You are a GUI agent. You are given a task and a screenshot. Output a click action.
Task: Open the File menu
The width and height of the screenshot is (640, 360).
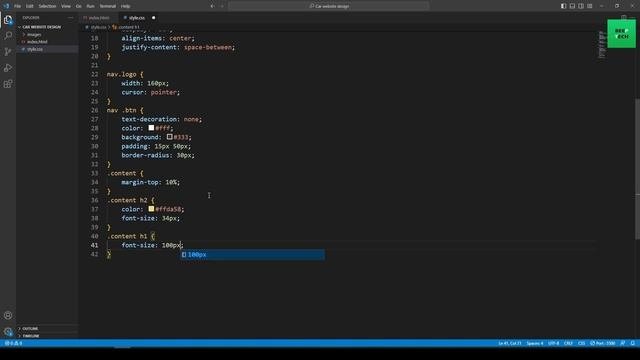(18, 6)
